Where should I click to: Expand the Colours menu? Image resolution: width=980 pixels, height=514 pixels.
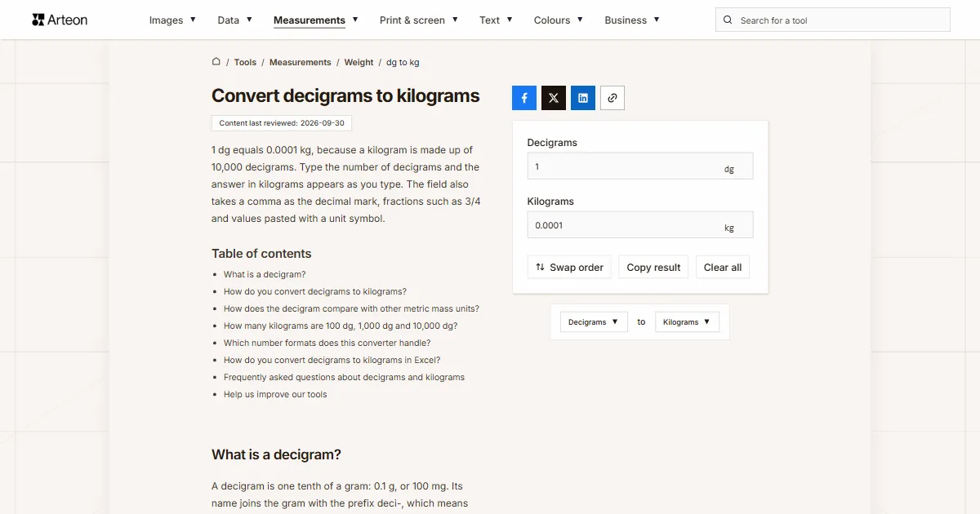click(x=559, y=20)
